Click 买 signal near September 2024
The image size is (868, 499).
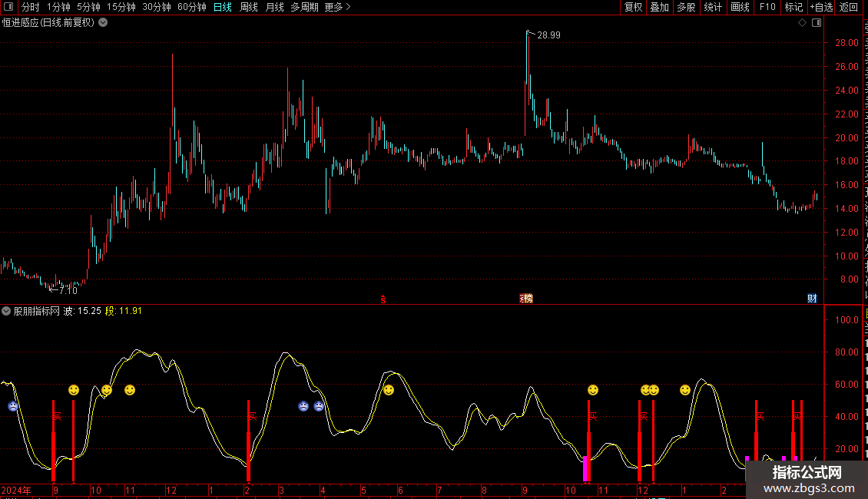click(58, 416)
